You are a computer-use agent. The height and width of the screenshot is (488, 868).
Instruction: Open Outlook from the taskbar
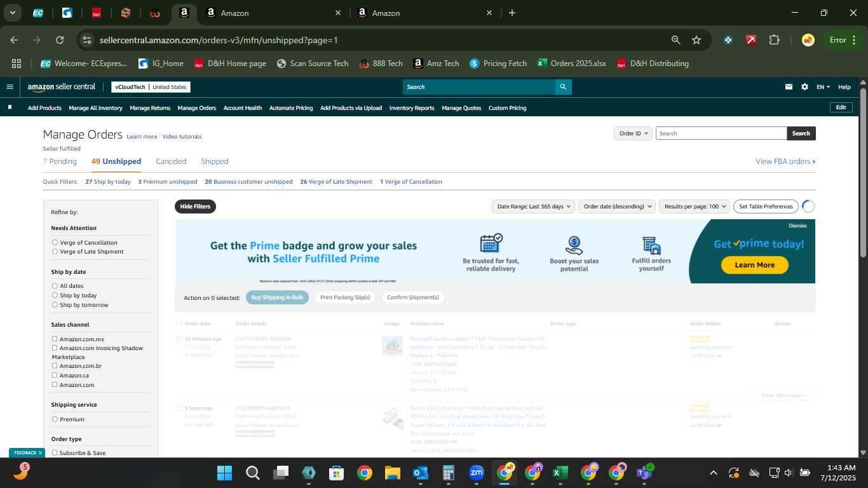tap(420, 473)
